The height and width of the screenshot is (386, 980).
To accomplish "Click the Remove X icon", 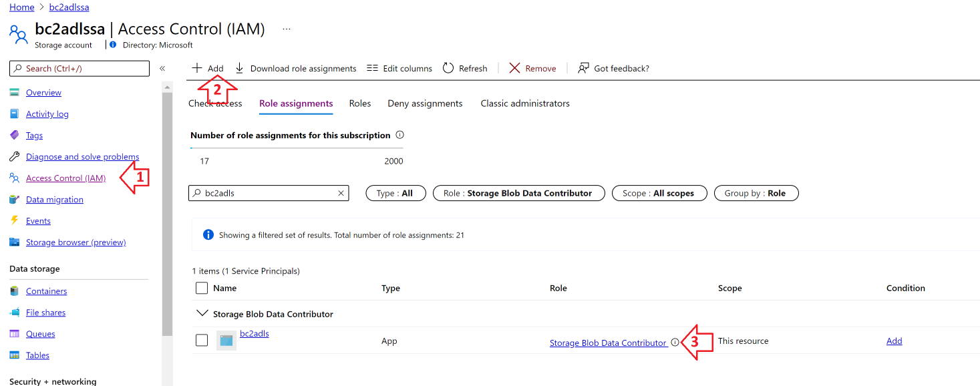I will (514, 68).
